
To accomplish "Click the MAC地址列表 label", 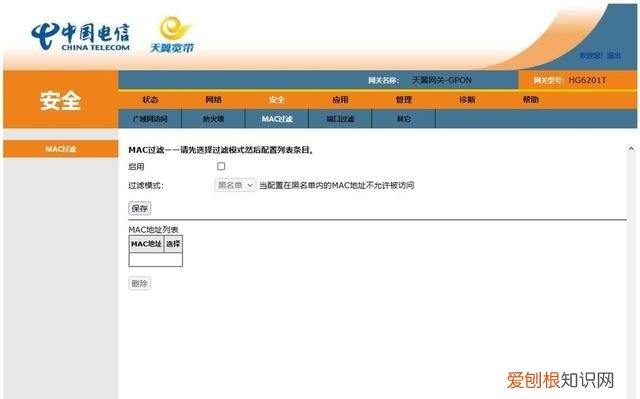I will point(153,230).
